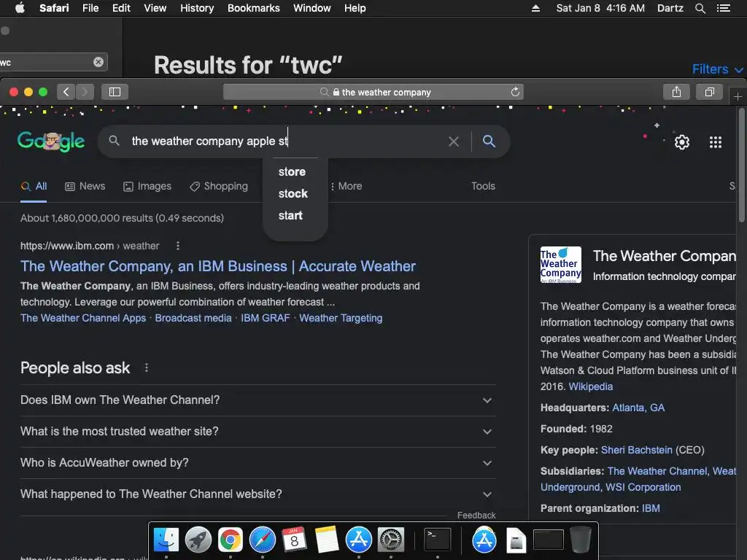Open the Google apps grid
Viewport: 747px width, 560px height.
(x=716, y=142)
